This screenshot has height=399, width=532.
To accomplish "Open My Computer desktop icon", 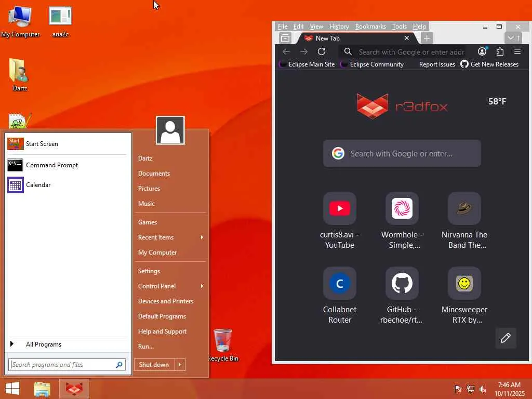I will pyautogui.click(x=20, y=21).
